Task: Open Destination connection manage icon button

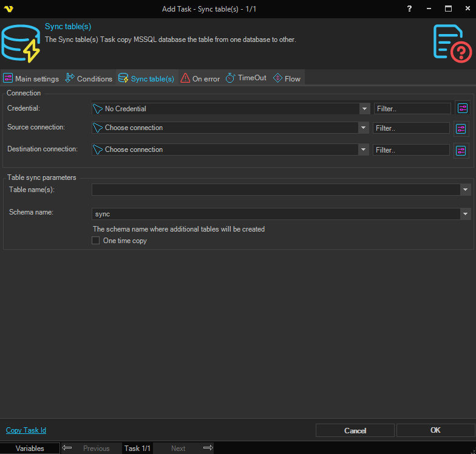Action: (x=461, y=150)
